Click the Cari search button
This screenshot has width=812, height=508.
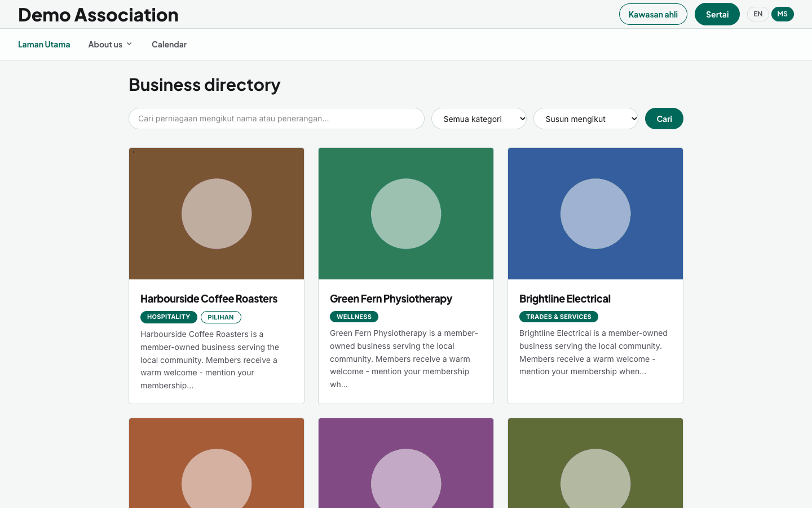(x=664, y=119)
